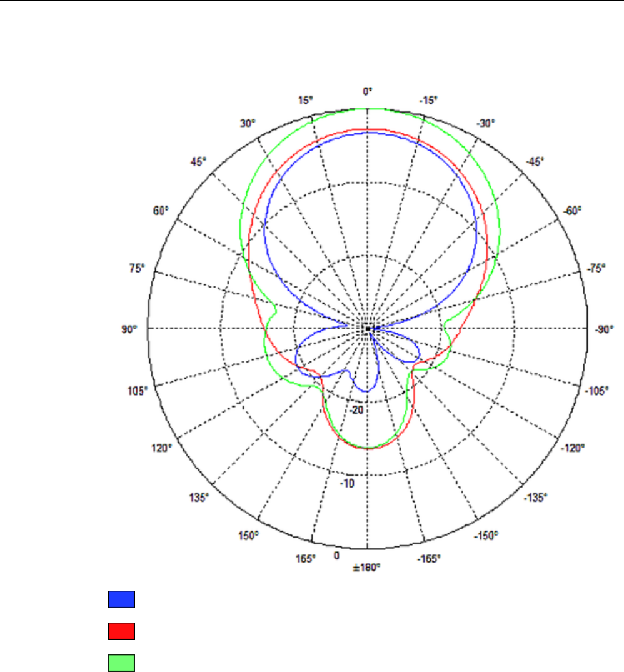The image size is (624, 672).
Task: Click the -90° angle label
Action: click(x=604, y=329)
